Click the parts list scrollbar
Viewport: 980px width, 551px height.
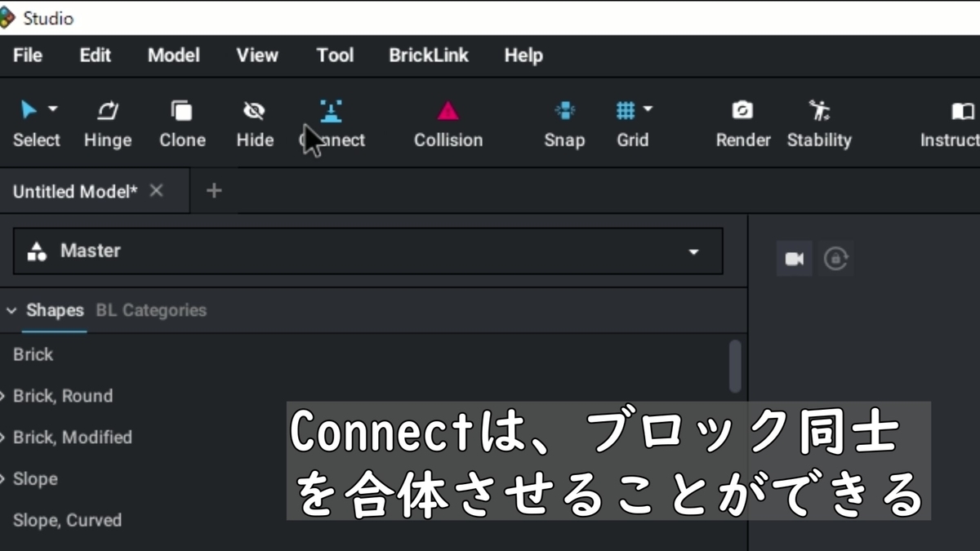coord(735,367)
